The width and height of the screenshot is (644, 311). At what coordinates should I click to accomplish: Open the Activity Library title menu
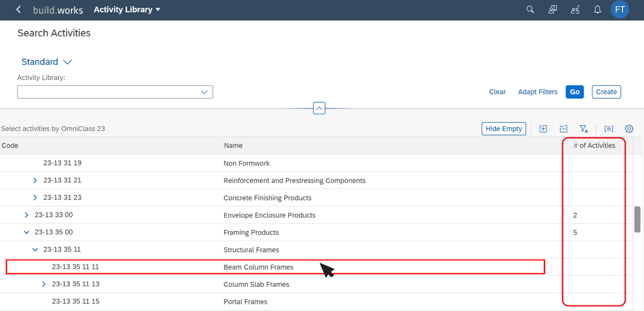[127, 9]
